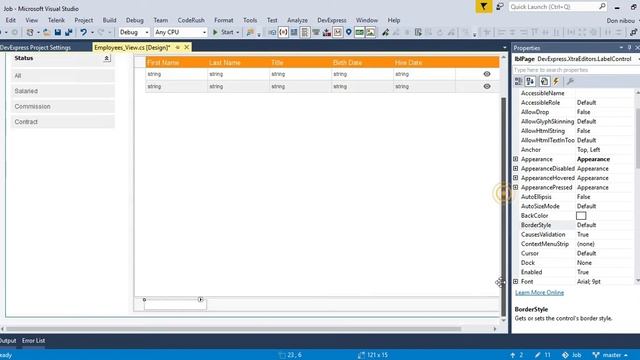Click the git master branch icon
The image size is (640, 360).
pos(596,355)
